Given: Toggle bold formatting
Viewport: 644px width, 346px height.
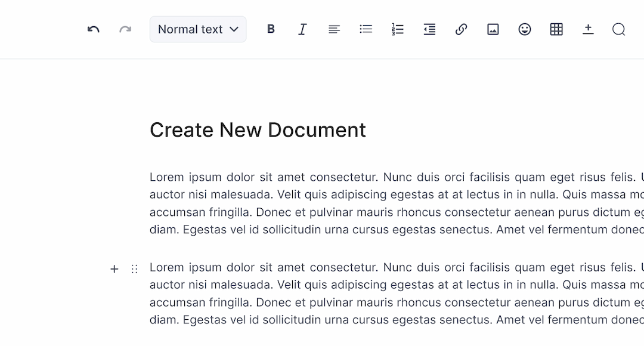Looking at the screenshot, I should tap(271, 29).
